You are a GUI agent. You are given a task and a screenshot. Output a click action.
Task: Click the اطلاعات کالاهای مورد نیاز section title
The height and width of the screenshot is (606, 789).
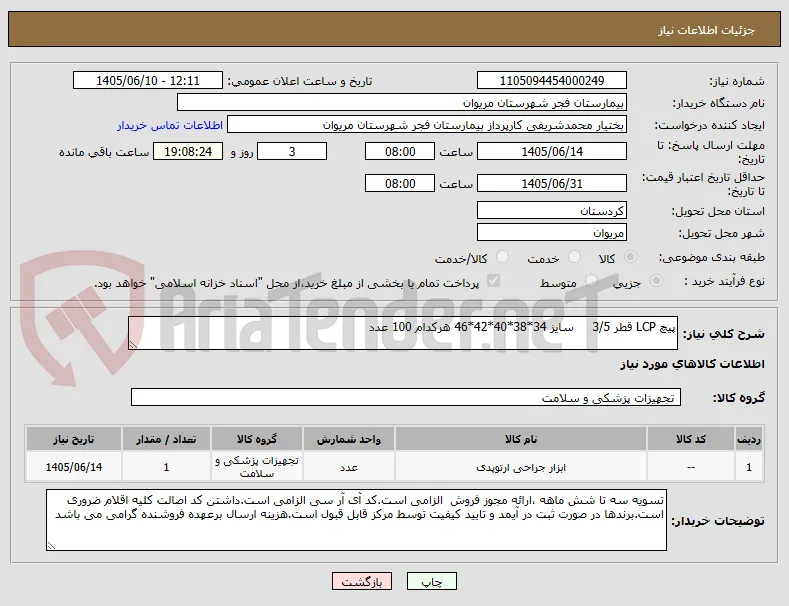click(x=692, y=364)
